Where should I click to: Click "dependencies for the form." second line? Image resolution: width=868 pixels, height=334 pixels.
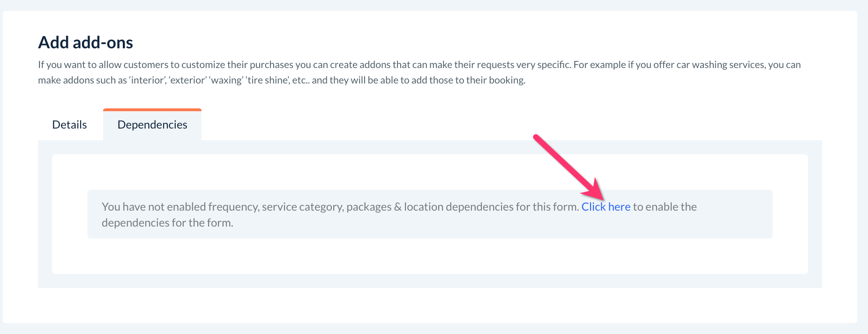(x=167, y=223)
